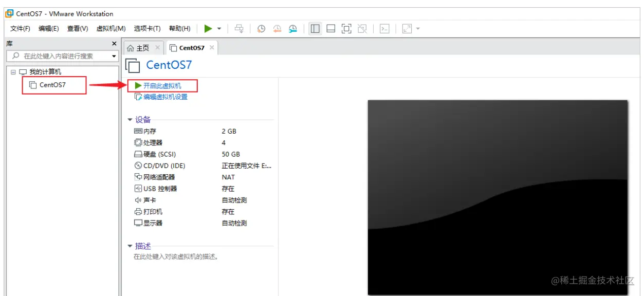Click the 50 GB disk value
The width and height of the screenshot is (644, 296).
231,154
